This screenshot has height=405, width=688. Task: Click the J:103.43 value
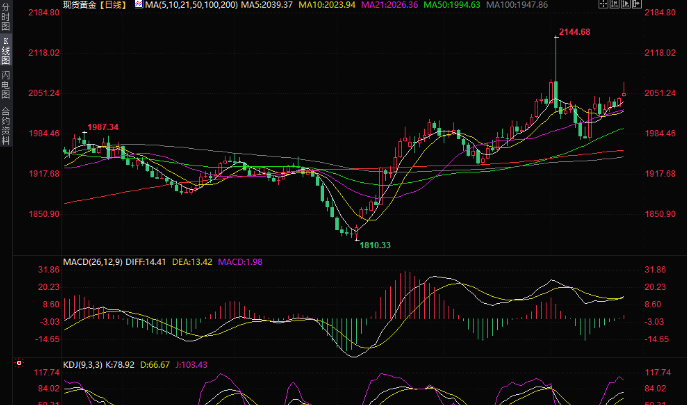click(x=191, y=365)
